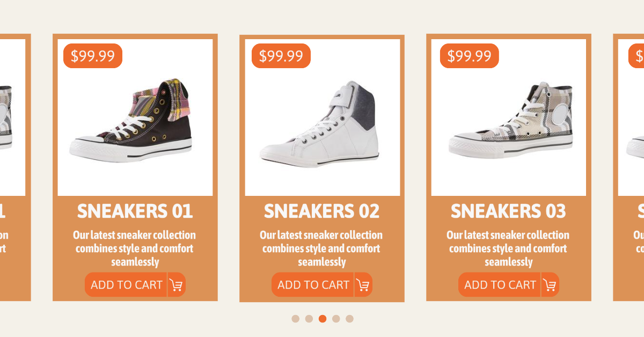Click the cart icon on Sneakers 02
Screen dimensions: 644x337
tap(363, 285)
